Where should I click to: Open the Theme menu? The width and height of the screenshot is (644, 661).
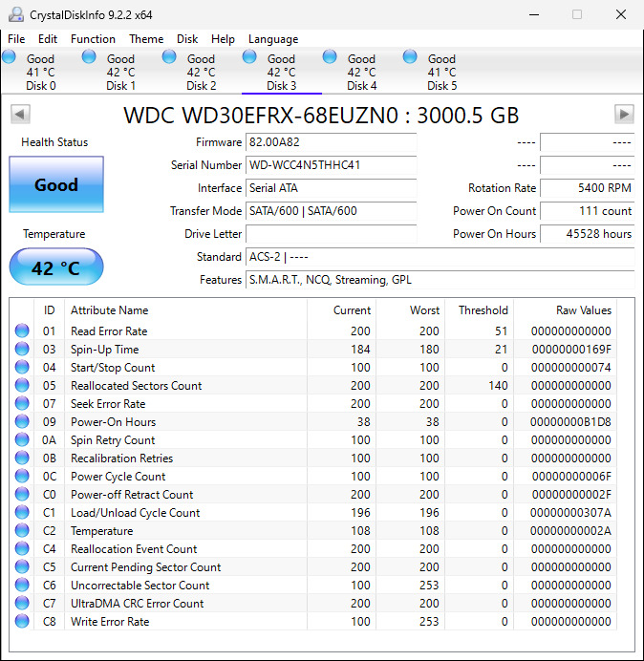[x=146, y=39]
